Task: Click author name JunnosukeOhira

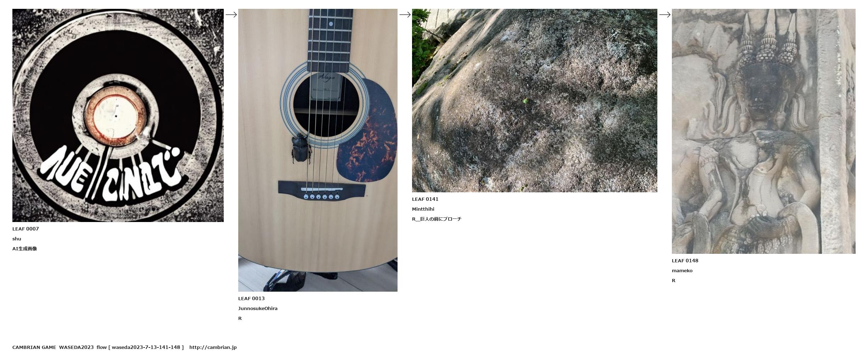Action: pos(258,308)
